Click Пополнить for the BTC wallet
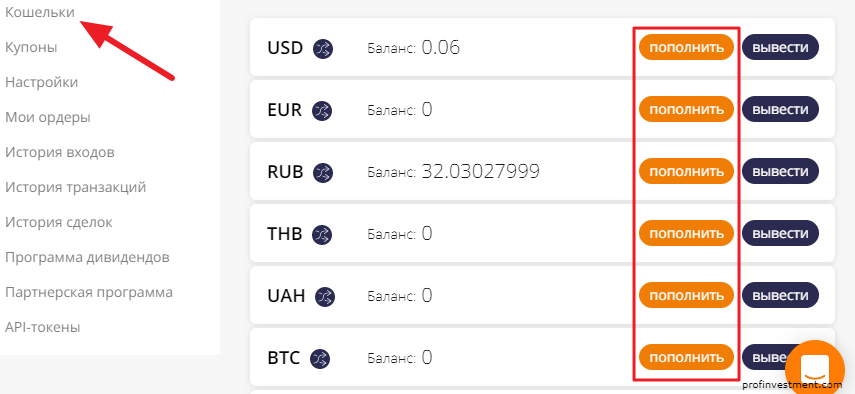Screen dimensions: 855x394 [687, 357]
